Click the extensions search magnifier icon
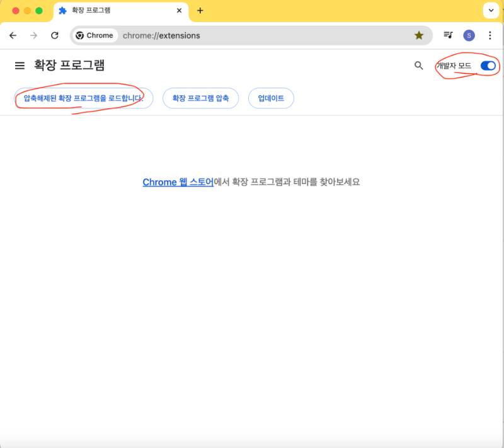 (418, 66)
